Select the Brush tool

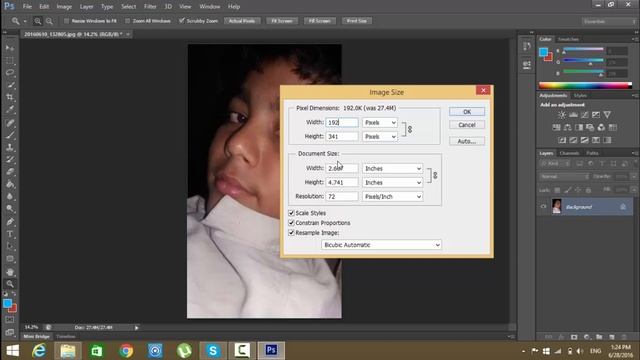(x=10, y=135)
